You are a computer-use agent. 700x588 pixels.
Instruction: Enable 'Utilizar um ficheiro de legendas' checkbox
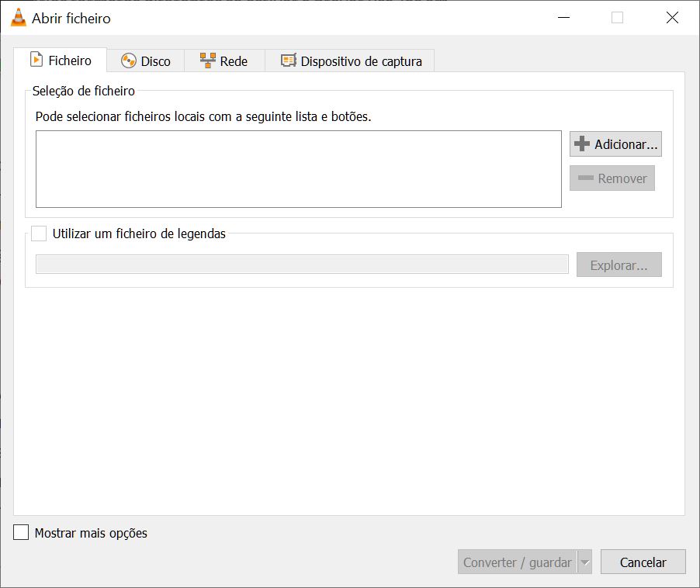click(x=39, y=233)
